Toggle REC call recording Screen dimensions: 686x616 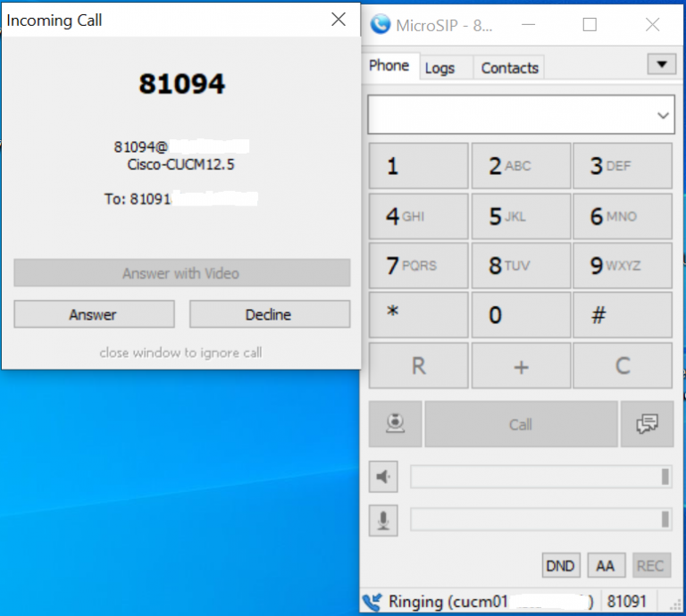point(650,566)
